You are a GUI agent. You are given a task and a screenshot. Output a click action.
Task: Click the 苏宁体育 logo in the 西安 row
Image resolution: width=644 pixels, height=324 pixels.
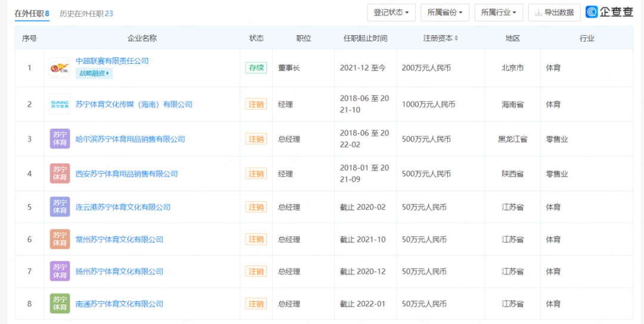pos(60,174)
